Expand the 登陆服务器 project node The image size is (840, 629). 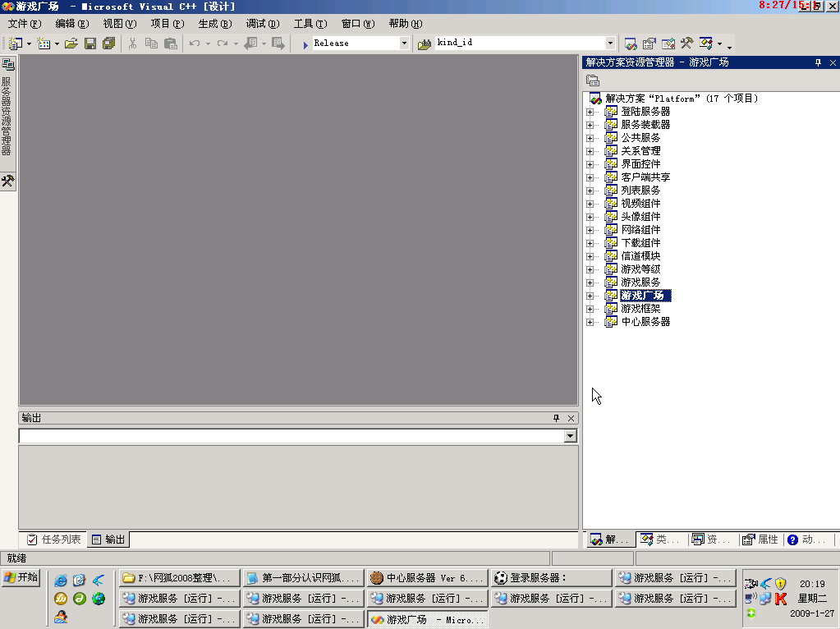tap(590, 112)
